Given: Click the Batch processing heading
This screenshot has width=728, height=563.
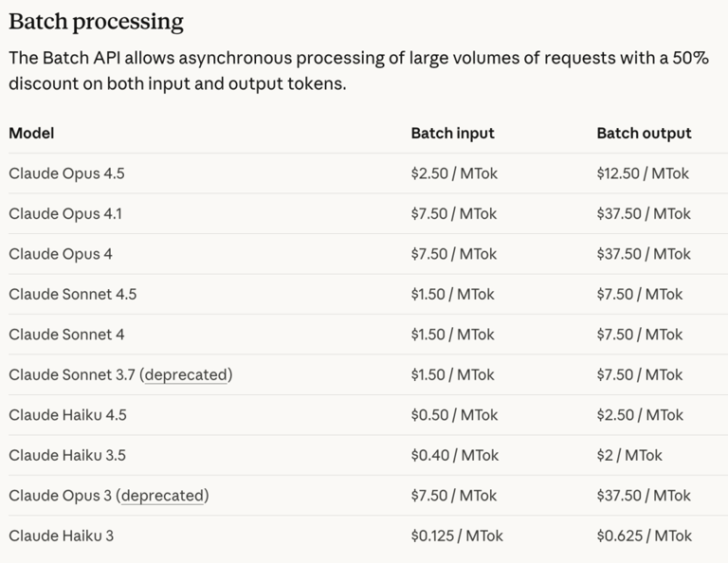Looking at the screenshot, I should tap(96, 22).
